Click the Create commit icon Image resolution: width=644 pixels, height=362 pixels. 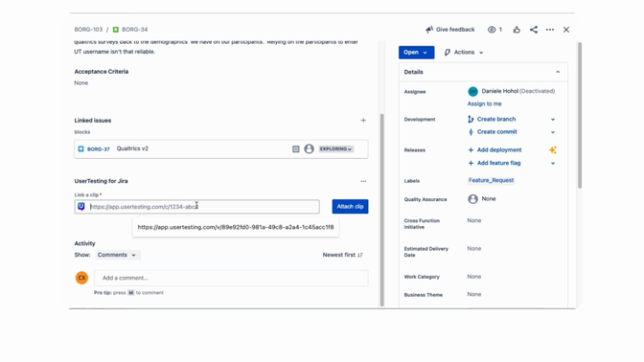click(471, 132)
